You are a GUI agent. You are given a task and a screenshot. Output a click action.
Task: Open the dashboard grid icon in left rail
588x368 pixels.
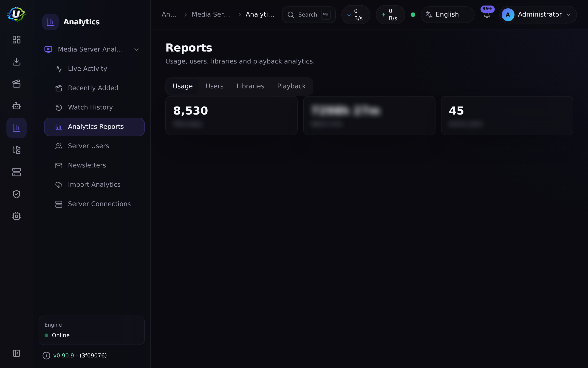click(17, 39)
